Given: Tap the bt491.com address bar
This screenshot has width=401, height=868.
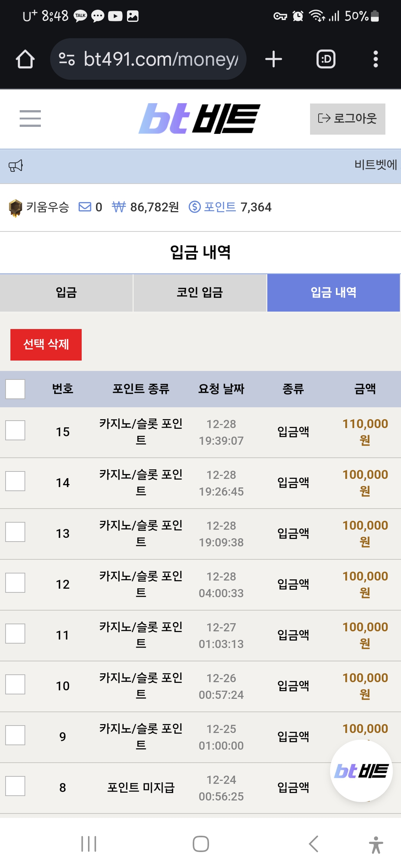Looking at the screenshot, I should (x=148, y=59).
